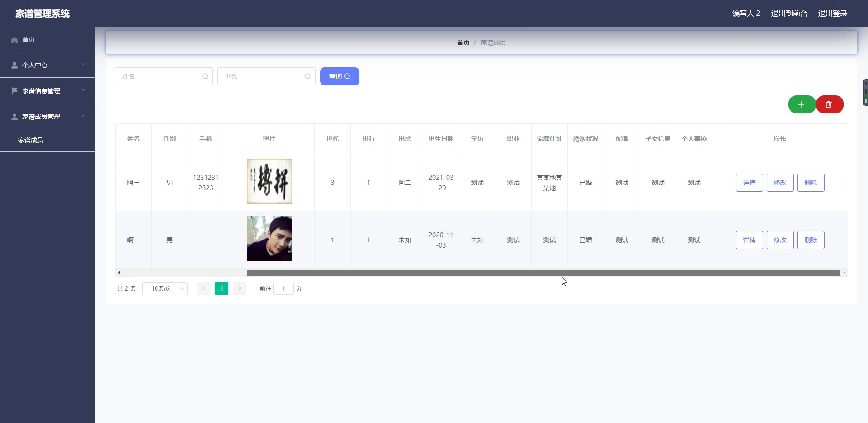Select page 1 in pagination

coord(222,288)
